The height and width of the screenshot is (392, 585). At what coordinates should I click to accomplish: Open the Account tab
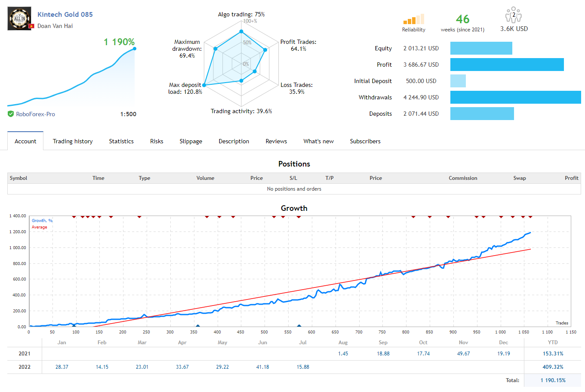point(25,141)
